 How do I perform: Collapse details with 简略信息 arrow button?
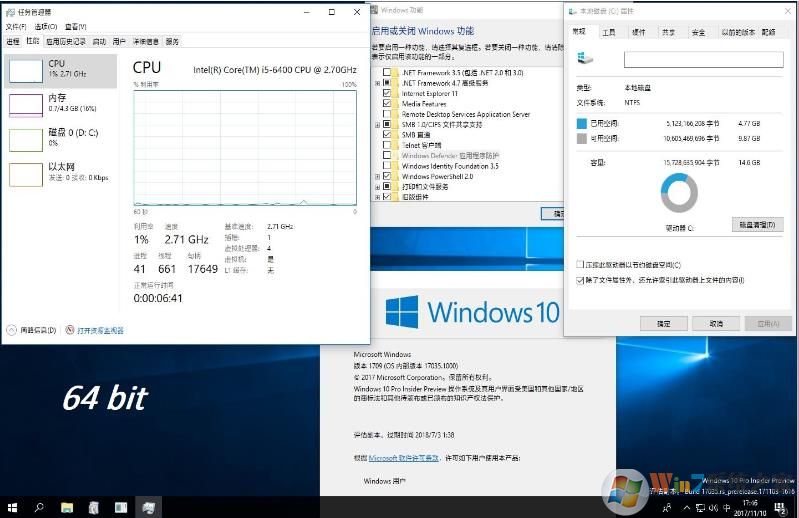tap(11, 329)
